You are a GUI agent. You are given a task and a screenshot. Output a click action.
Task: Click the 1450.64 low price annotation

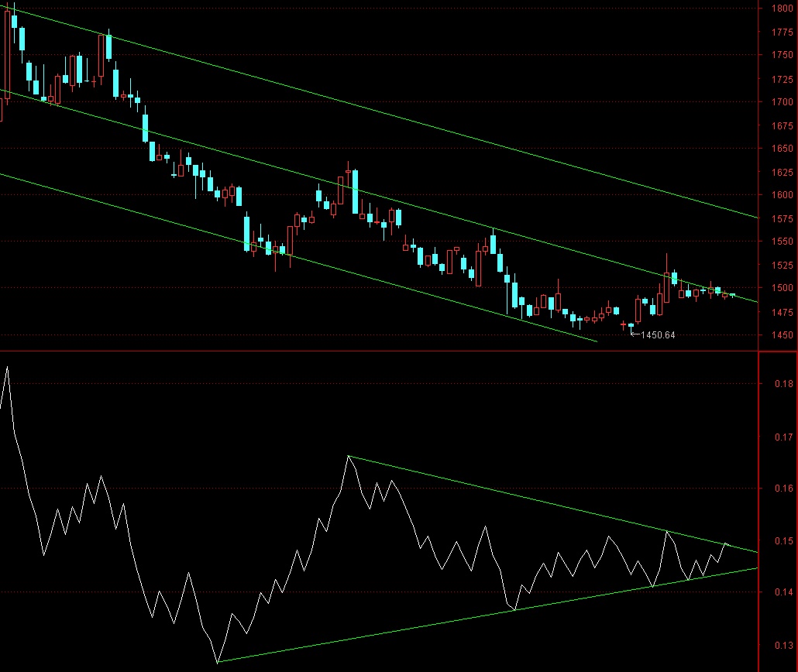click(x=658, y=334)
